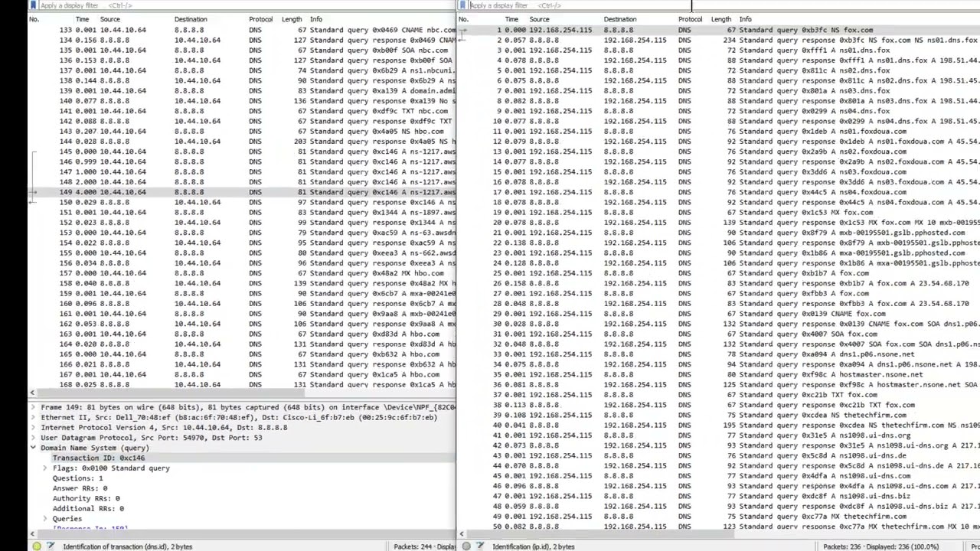Expand Internet Protocol Version 4 row
980x551 pixels.
pos(33,427)
